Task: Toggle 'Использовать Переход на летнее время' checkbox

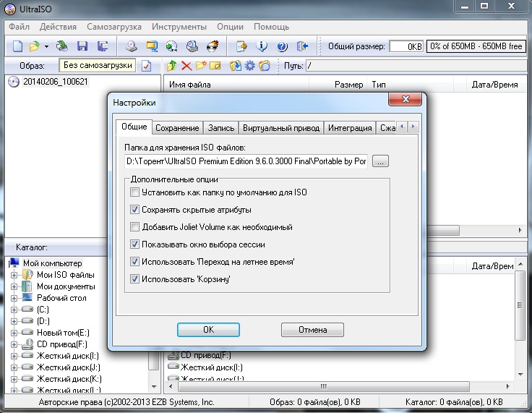Action: tap(134, 262)
